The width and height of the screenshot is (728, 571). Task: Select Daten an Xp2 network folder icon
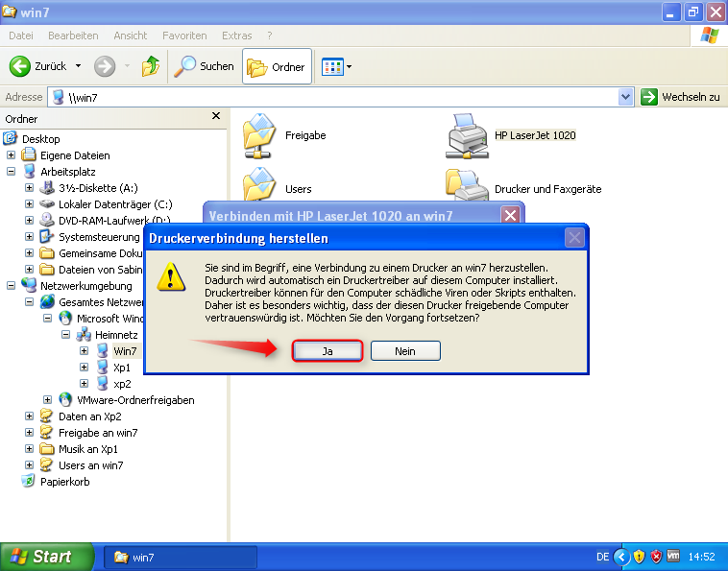click(x=47, y=416)
